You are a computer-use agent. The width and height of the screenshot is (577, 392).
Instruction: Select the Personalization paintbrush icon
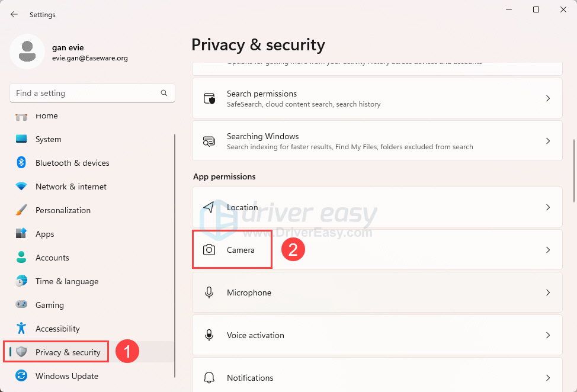(x=21, y=210)
